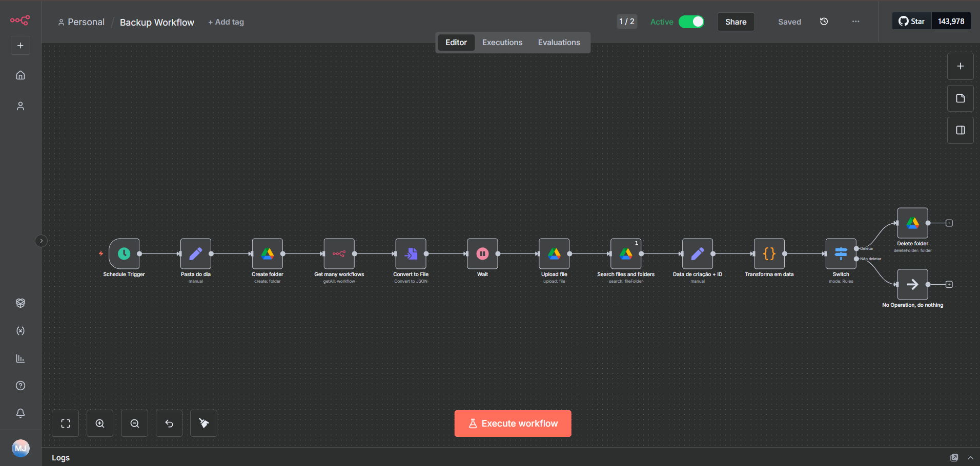Open the Insights panel from the sidebar
The height and width of the screenshot is (466, 980).
click(x=20, y=358)
